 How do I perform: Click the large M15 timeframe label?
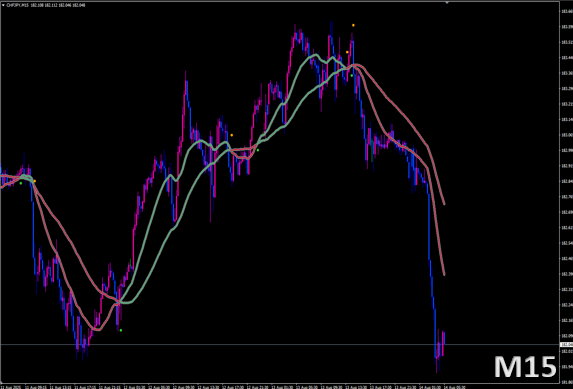pyautogui.click(x=525, y=367)
